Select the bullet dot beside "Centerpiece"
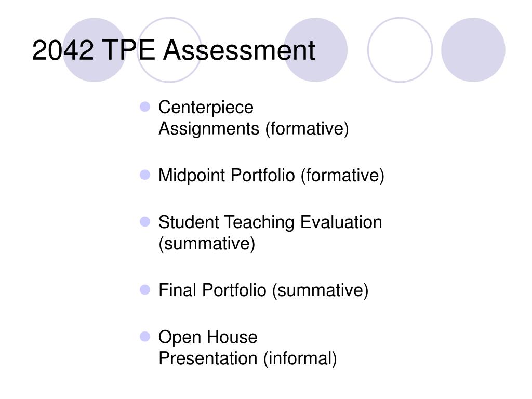 click(x=145, y=107)
